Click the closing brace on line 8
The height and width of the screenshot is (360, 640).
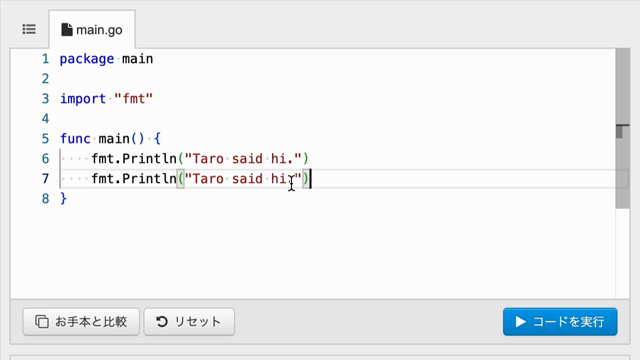63,199
